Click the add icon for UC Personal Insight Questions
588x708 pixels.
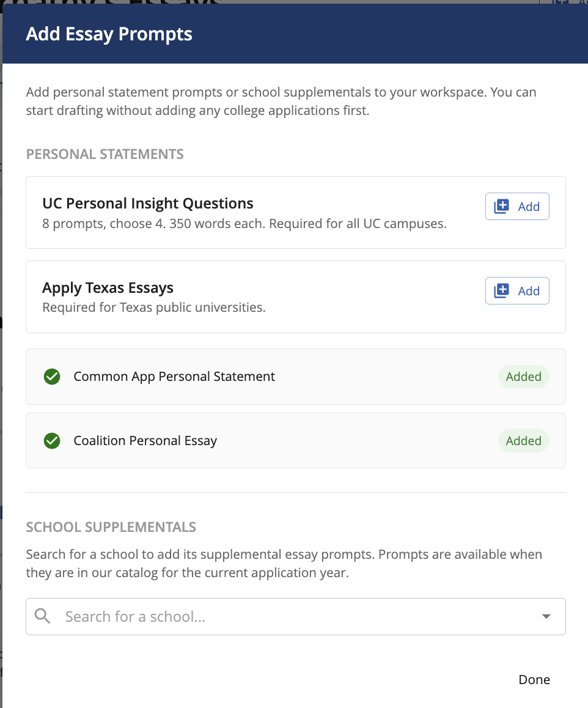click(x=502, y=207)
